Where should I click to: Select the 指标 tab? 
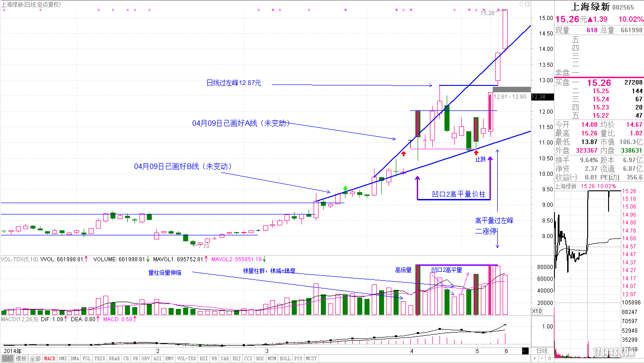[x=7, y=358]
